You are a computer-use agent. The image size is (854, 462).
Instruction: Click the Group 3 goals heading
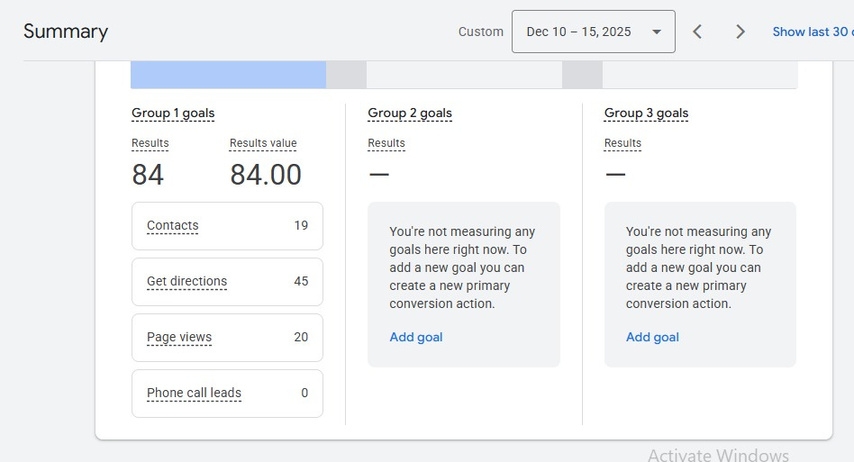click(646, 114)
